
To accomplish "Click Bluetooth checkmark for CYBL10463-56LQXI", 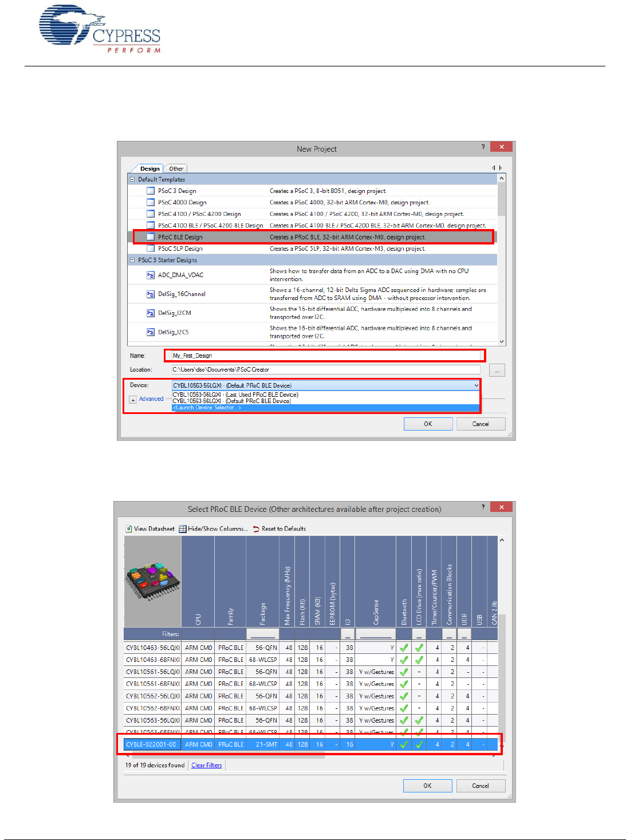I will (x=404, y=648).
